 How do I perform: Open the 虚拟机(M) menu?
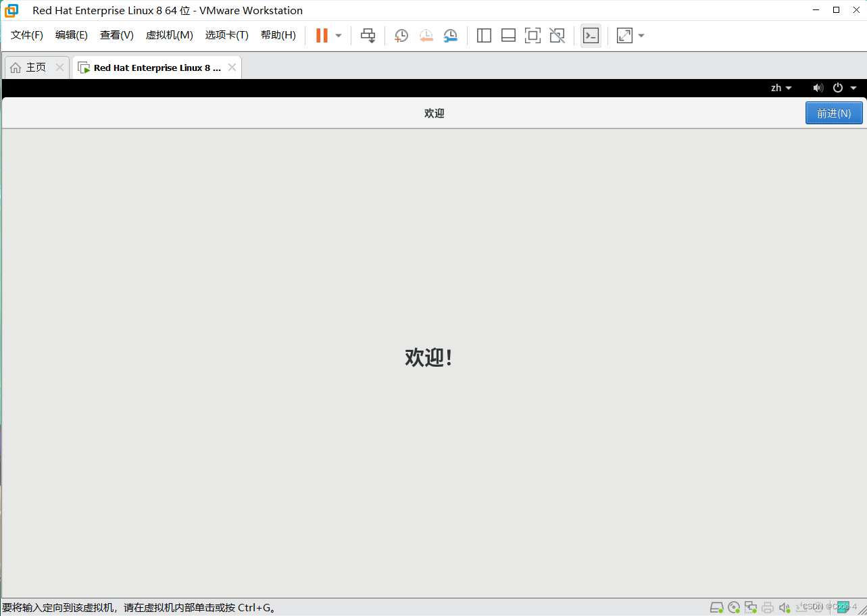click(x=170, y=35)
